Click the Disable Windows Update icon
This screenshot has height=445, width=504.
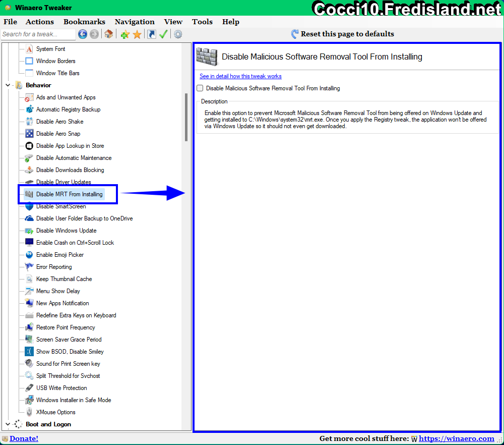tap(29, 231)
